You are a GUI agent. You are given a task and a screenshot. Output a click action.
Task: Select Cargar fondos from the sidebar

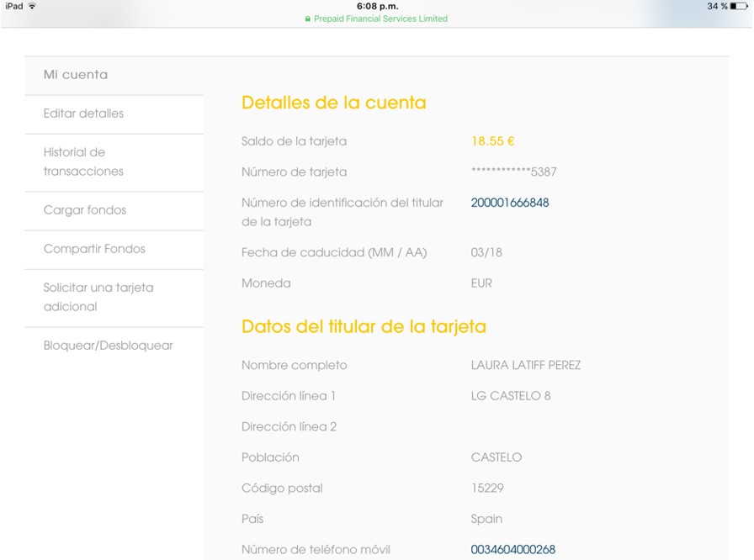pos(85,210)
